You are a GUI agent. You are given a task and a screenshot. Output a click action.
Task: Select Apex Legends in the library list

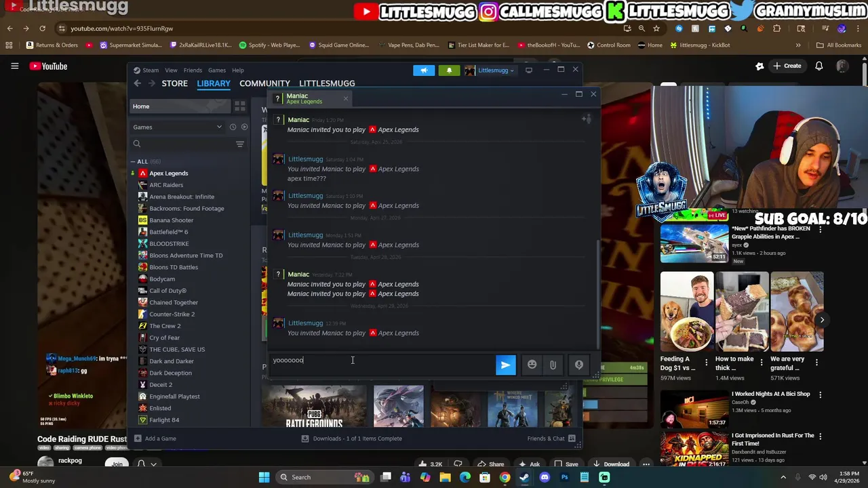[168, 174]
